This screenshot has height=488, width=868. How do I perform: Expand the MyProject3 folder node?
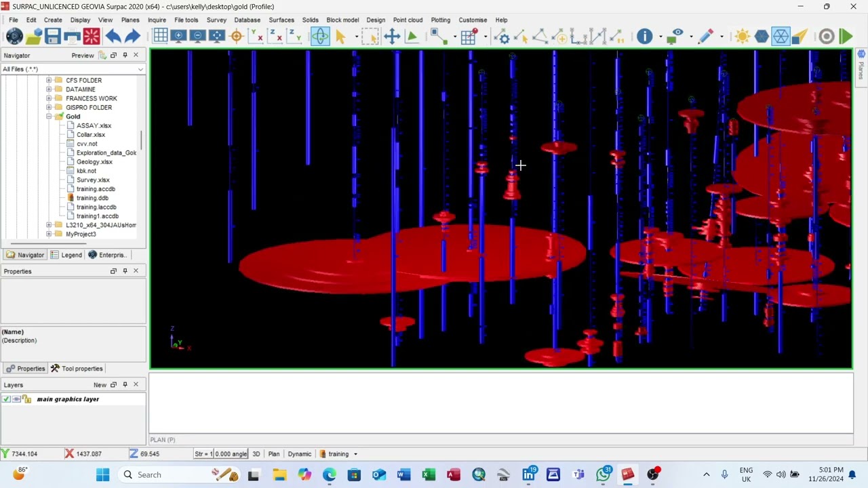coord(49,234)
